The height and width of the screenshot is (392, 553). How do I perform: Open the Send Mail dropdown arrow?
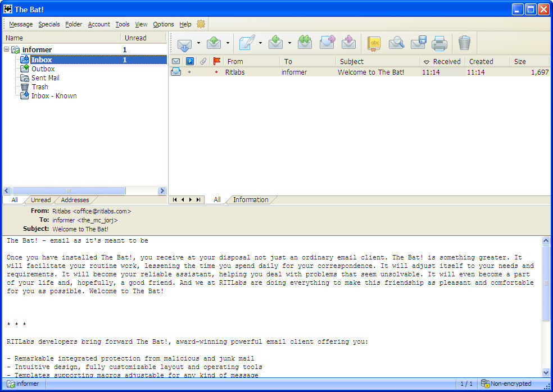[228, 43]
